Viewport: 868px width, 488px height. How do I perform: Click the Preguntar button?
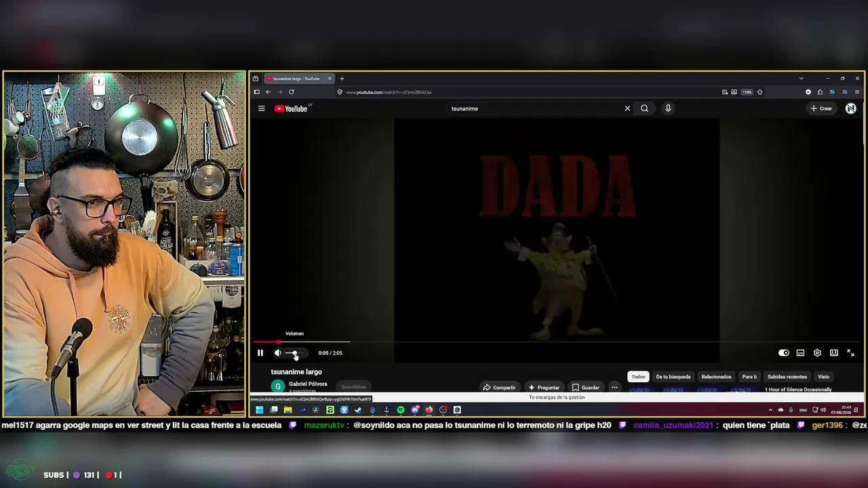[x=544, y=388]
